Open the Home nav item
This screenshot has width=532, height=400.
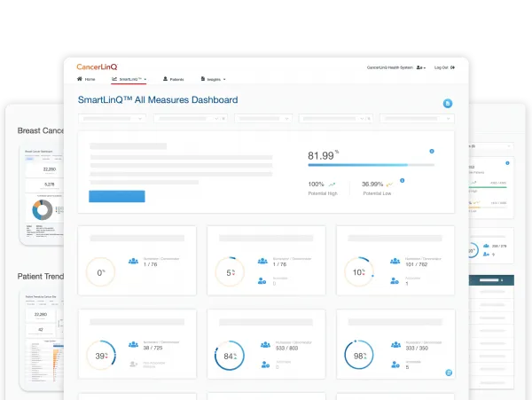(x=86, y=79)
